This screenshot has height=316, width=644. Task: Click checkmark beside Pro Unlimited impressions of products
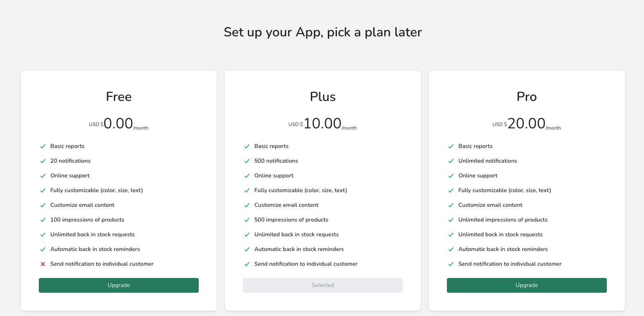(451, 220)
